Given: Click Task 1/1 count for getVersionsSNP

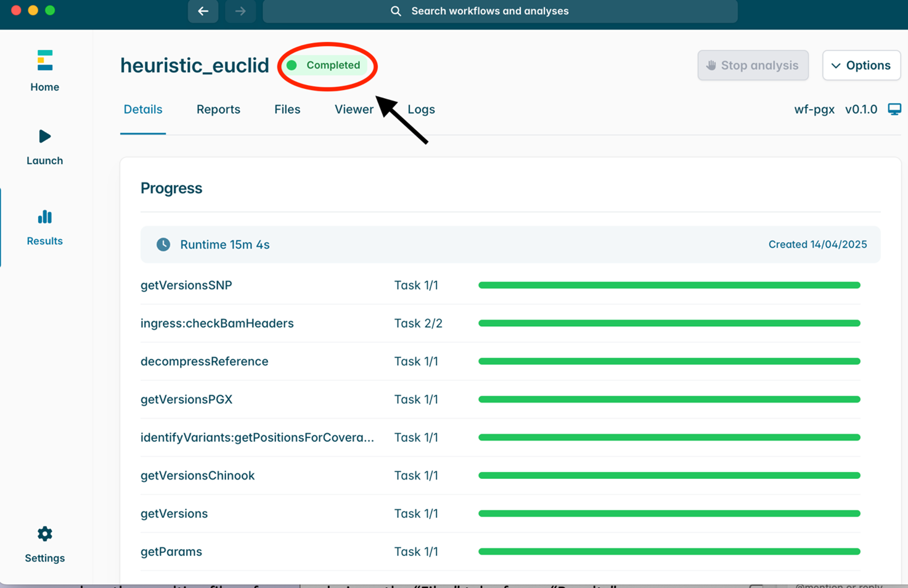Looking at the screenshot, I should pyautogui.click(x=416, y=285).
